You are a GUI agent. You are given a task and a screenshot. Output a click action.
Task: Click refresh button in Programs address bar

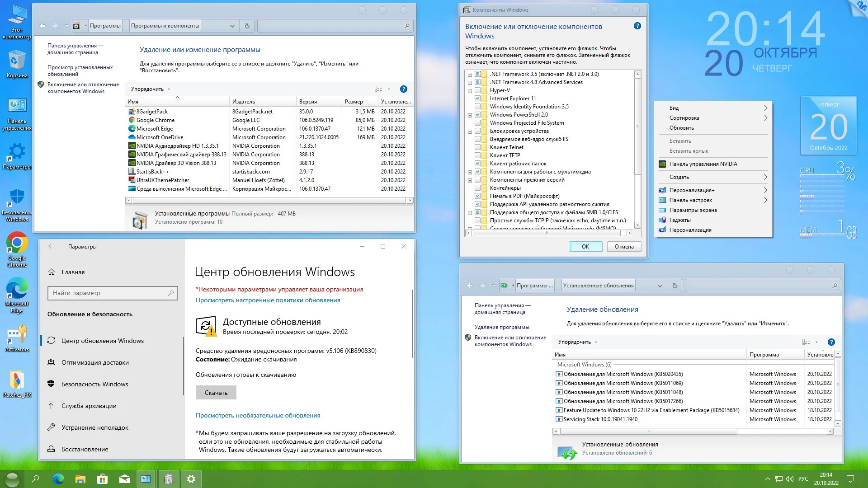tap(247, 26)
